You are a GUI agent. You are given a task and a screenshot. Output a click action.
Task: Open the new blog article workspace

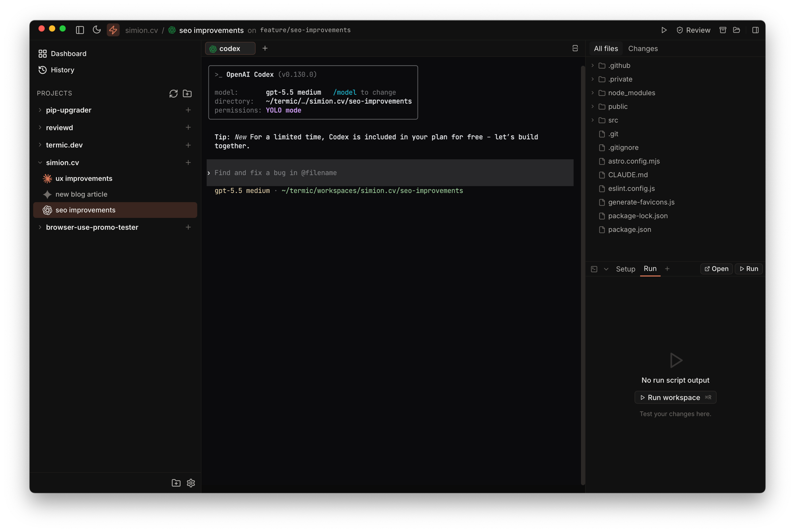coord(115,194)
